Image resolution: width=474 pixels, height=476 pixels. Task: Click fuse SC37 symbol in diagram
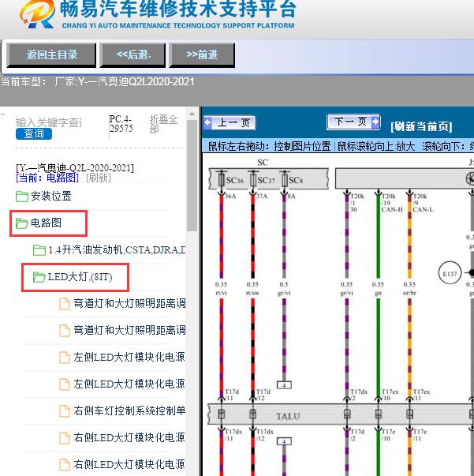(253, 180)
